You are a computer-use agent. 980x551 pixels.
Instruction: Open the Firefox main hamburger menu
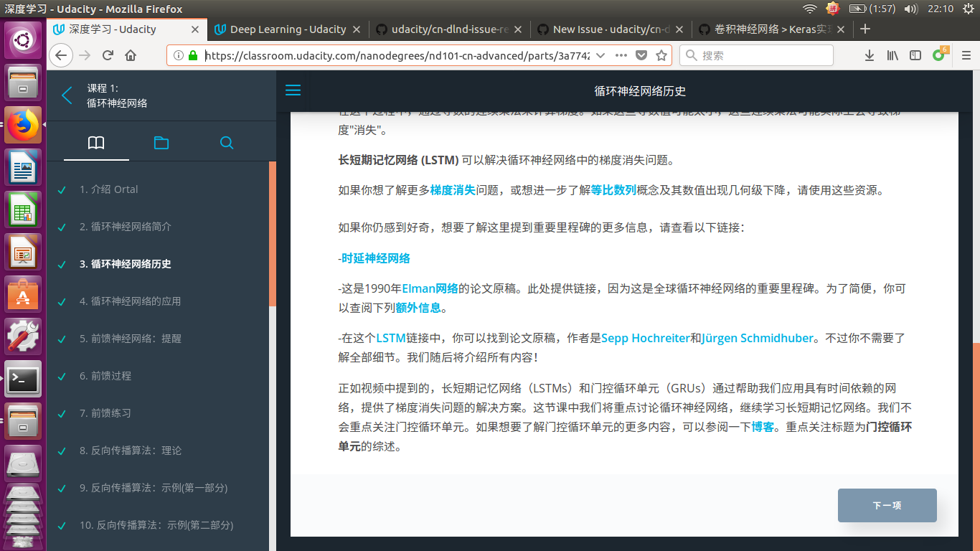(965, 55)
